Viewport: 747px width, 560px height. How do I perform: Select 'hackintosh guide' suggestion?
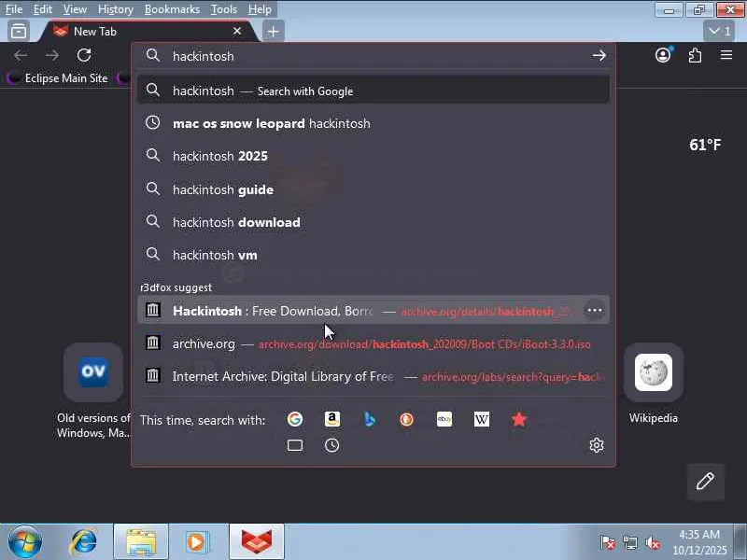(x=373, y=189)
